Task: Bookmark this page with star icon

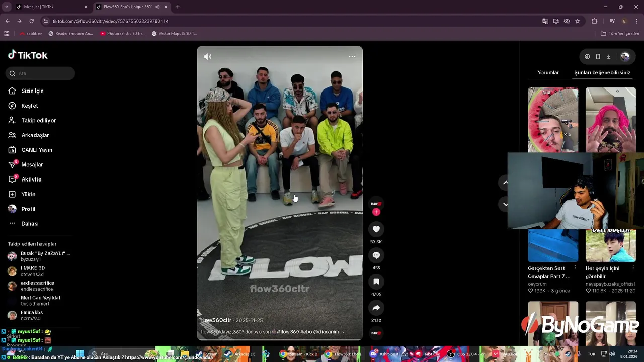Action: (x=578, y=21)
